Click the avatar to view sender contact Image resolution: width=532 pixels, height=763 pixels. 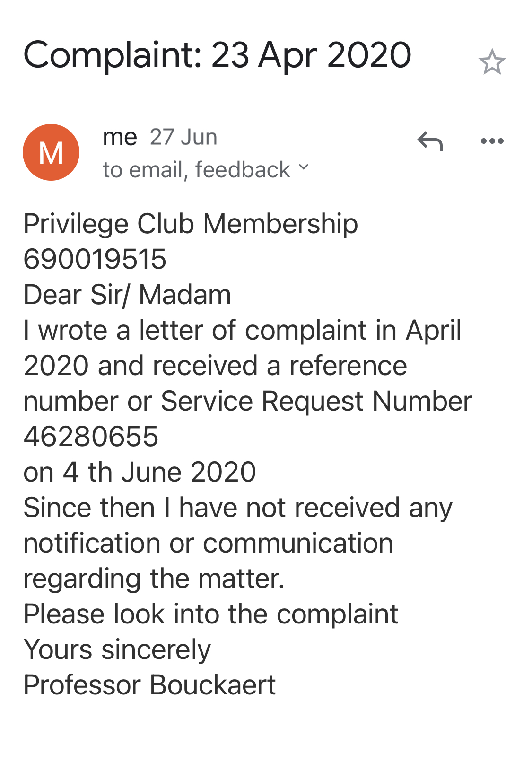51,151
